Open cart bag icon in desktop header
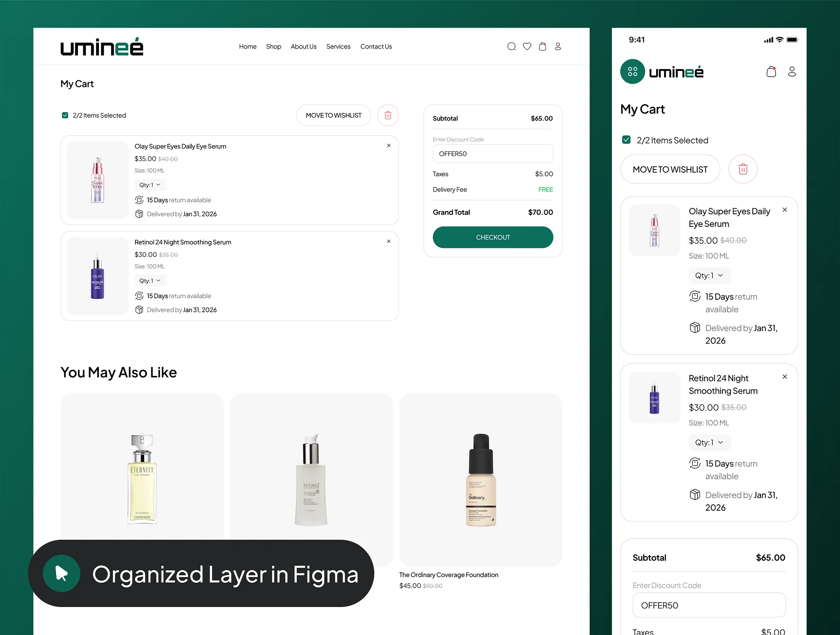The image size is (840, 635). pos(542,46)
